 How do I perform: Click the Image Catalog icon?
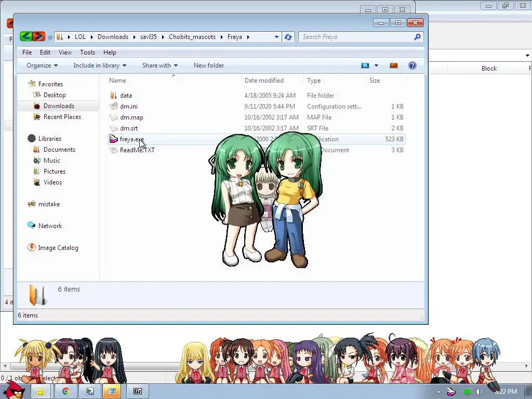(x=32, y=247)
